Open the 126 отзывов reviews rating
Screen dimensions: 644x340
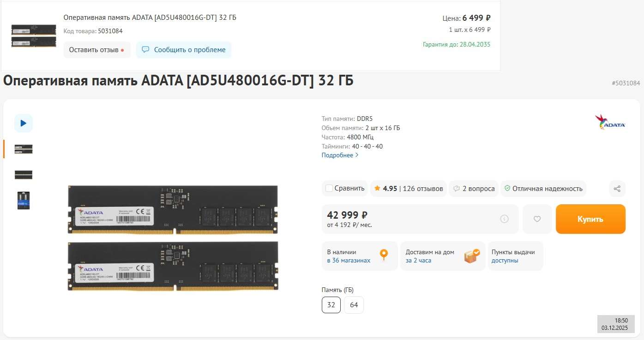(x=409, y=188)
